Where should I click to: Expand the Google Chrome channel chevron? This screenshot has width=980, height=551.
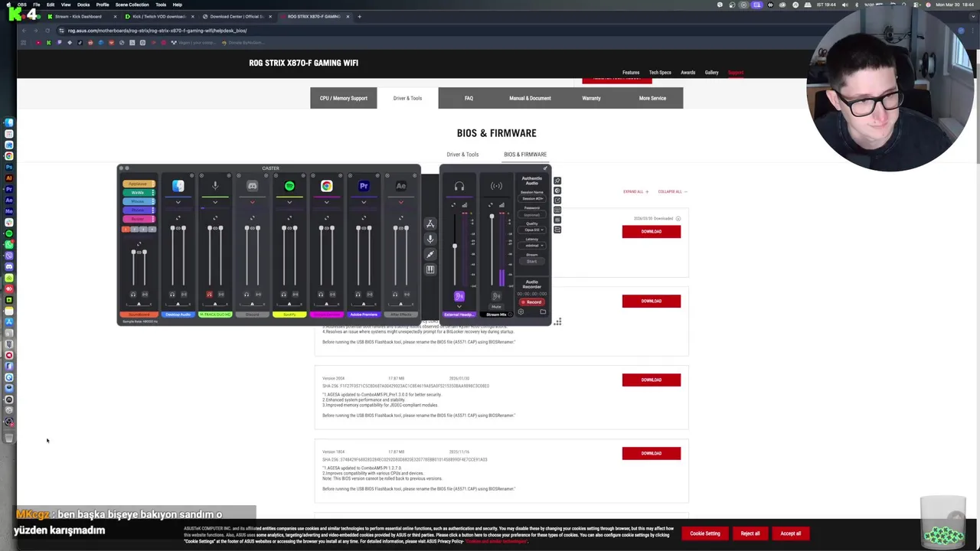tap(327, 202)
